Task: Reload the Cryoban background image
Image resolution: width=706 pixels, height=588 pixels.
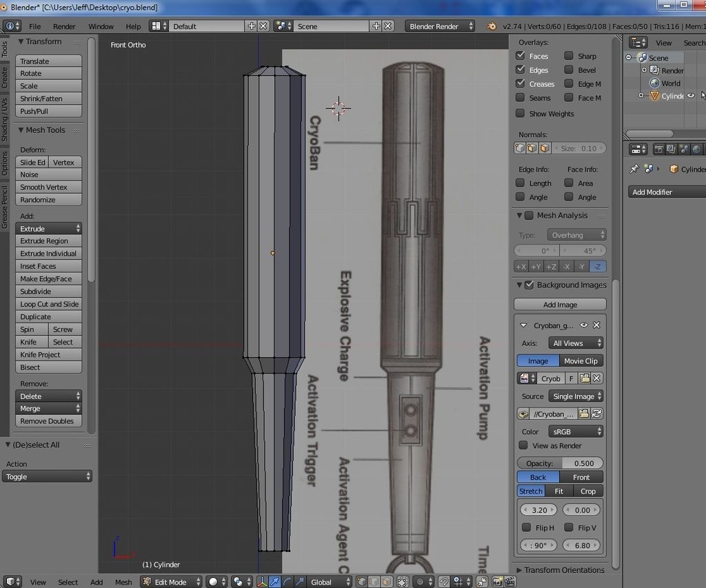Action: 596,414
